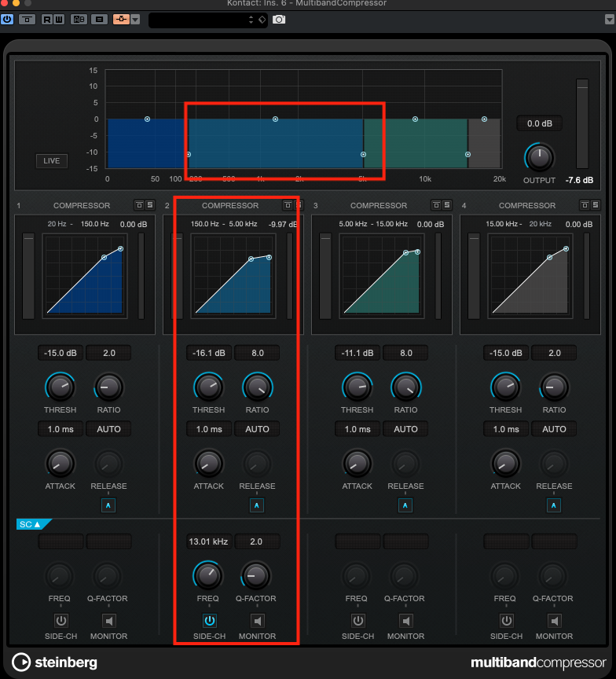616x679 pixels.
Task: Select 5k crossover handle in display
Action: pyautogui.click(x=363, y=155)
